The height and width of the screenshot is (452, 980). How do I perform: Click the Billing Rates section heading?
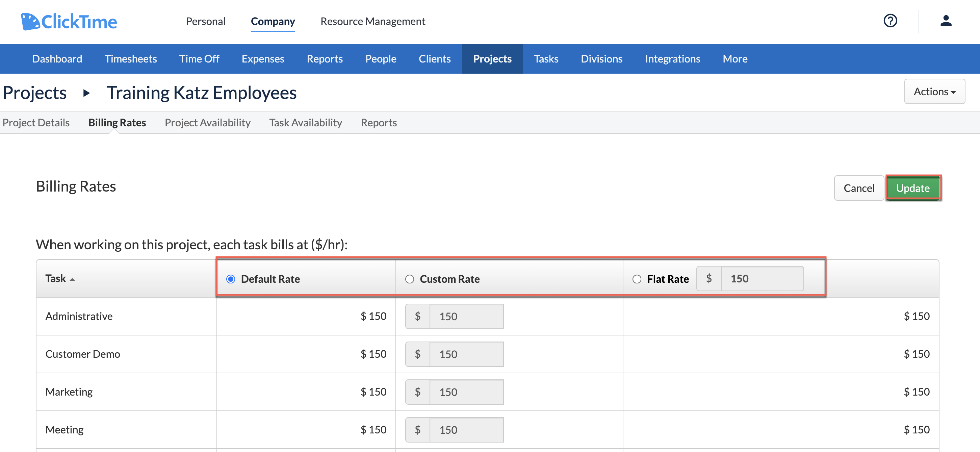(76, 186)
